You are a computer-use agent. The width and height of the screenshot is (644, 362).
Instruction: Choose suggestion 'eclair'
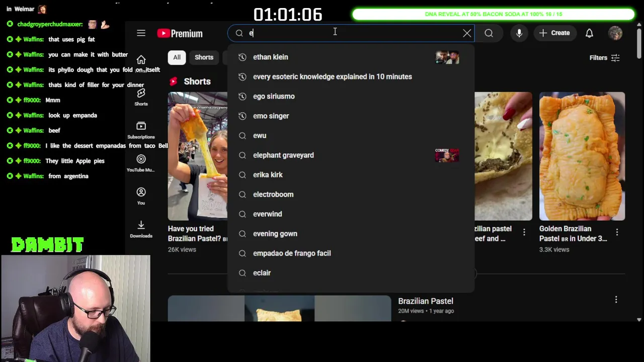point(351,273)
